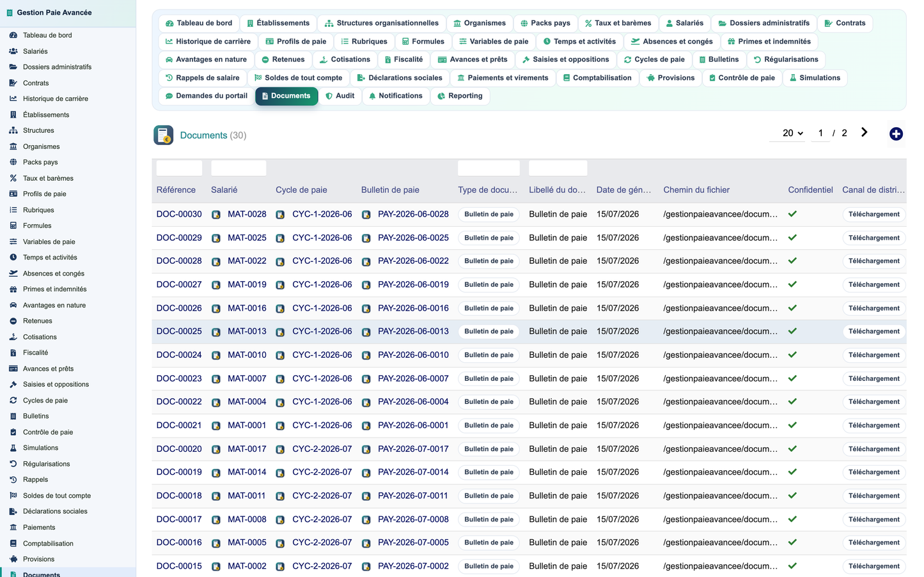Open the Demandes du portail tab
The image size is (924, 577).
(x=206, y=96)
